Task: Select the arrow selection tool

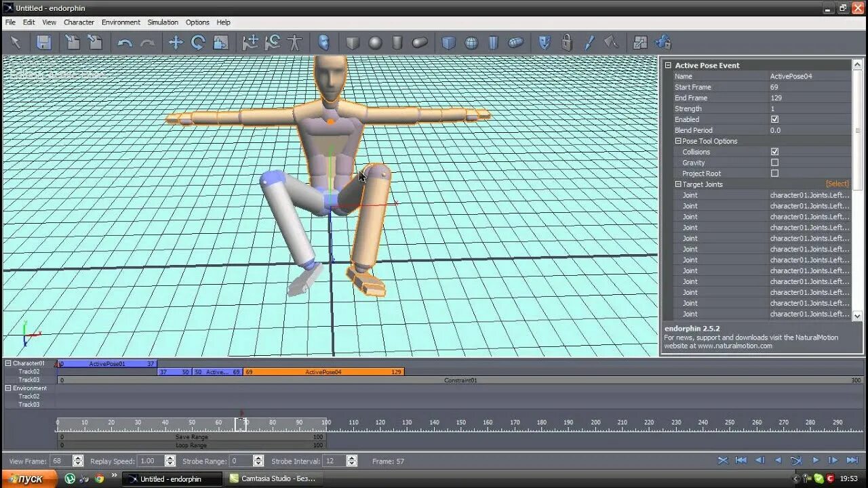Action: [16, 43]
